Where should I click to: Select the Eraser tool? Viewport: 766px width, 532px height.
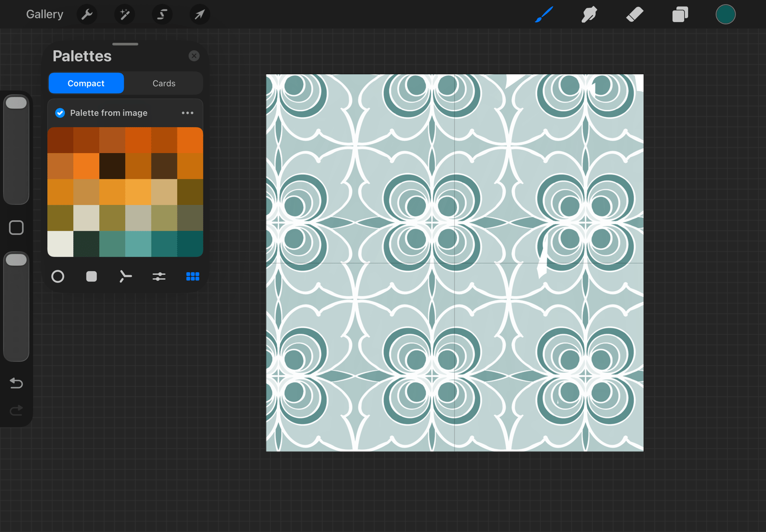(634, 14)
